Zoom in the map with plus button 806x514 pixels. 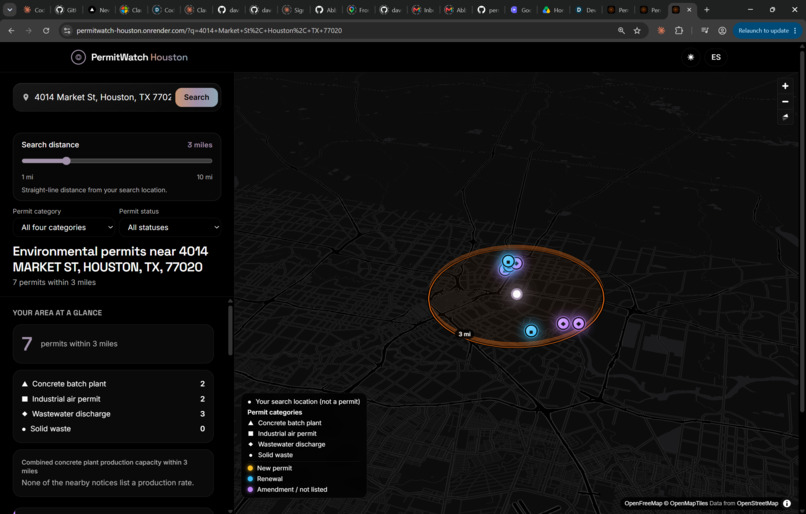785,86
